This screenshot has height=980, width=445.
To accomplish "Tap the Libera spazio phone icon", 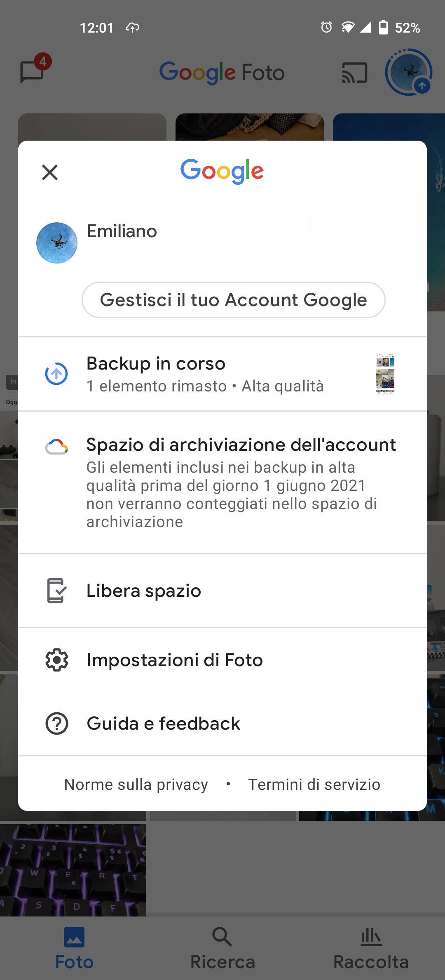I will click(56, 591).
